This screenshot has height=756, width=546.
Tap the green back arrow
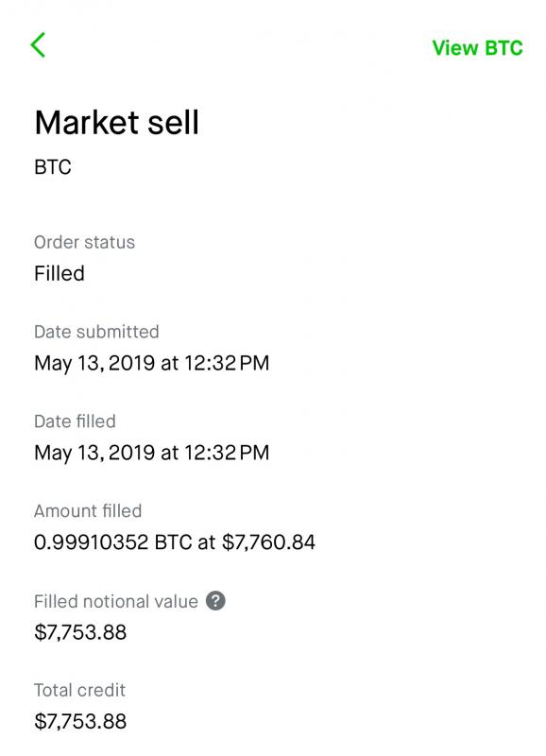point(38,45)
